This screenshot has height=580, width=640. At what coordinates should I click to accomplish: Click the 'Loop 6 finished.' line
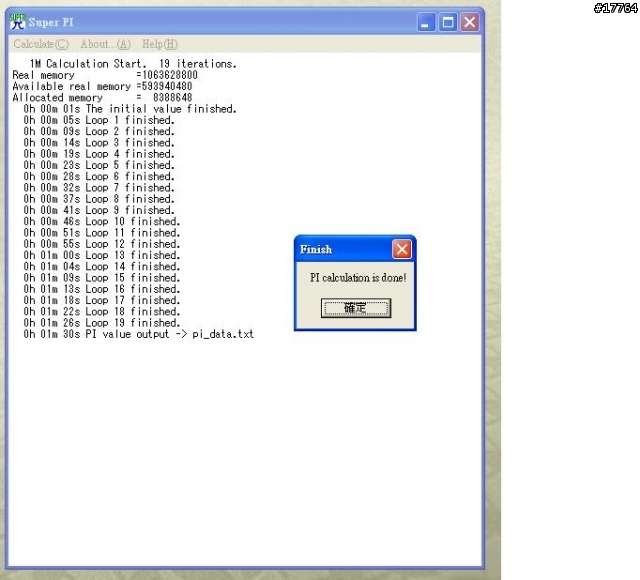tap(99, 176)
